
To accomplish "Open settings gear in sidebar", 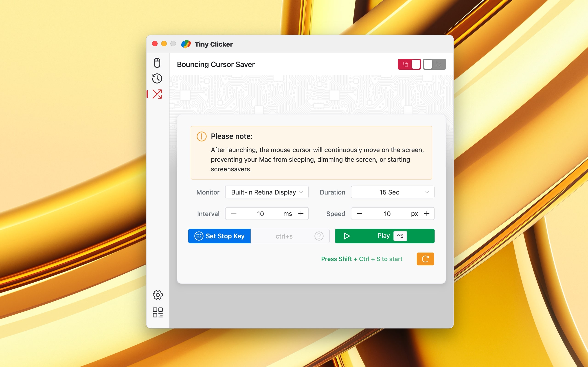I will 157,295.
